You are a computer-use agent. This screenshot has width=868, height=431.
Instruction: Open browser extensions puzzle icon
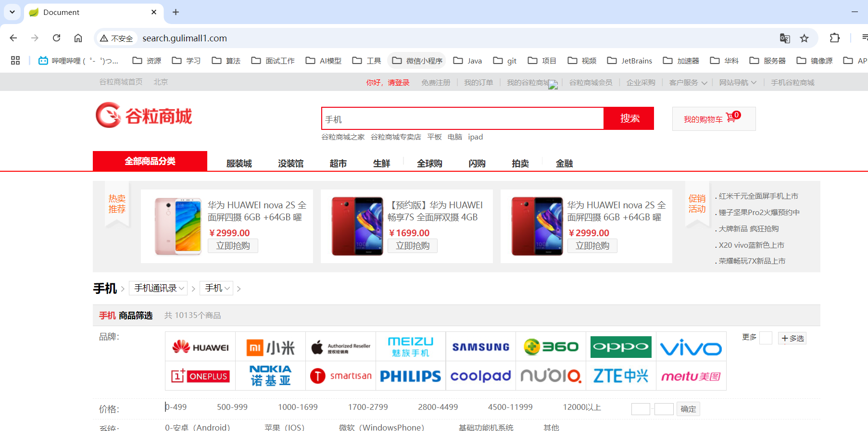point(835,38)
